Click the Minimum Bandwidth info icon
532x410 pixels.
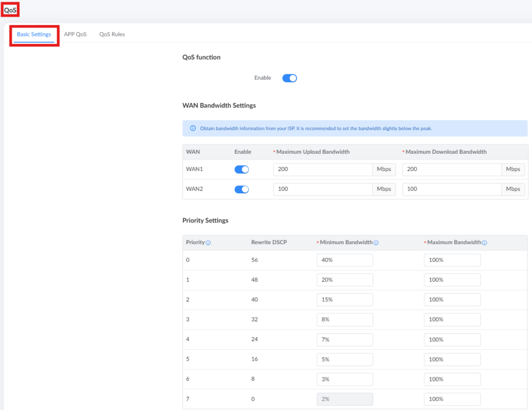click(x=376, y=243)
